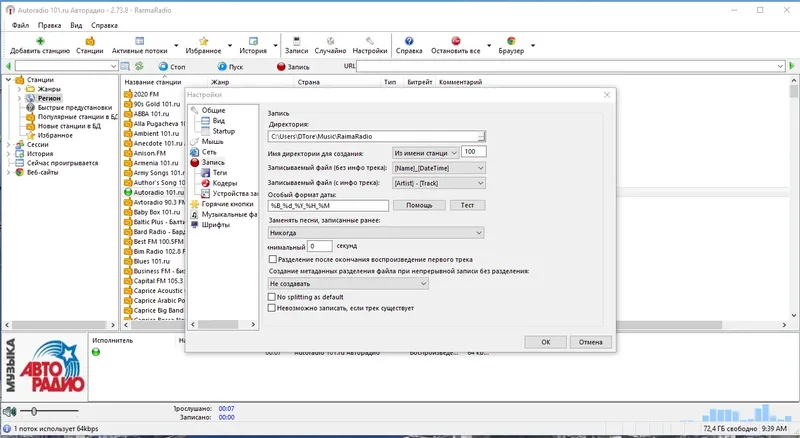The width and height of the screenshot is (800, 438).
Task: Click Тест date format button
Action: (467, 205)
